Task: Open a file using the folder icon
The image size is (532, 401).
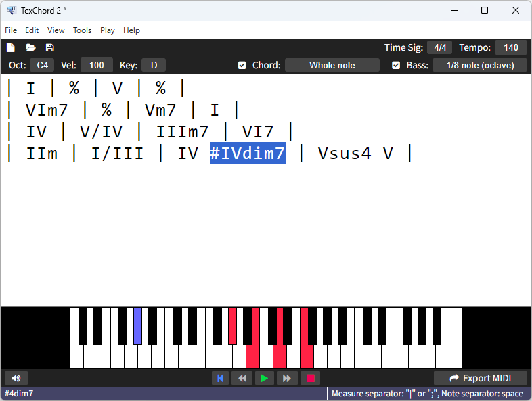Action: [x=30, y=47]
